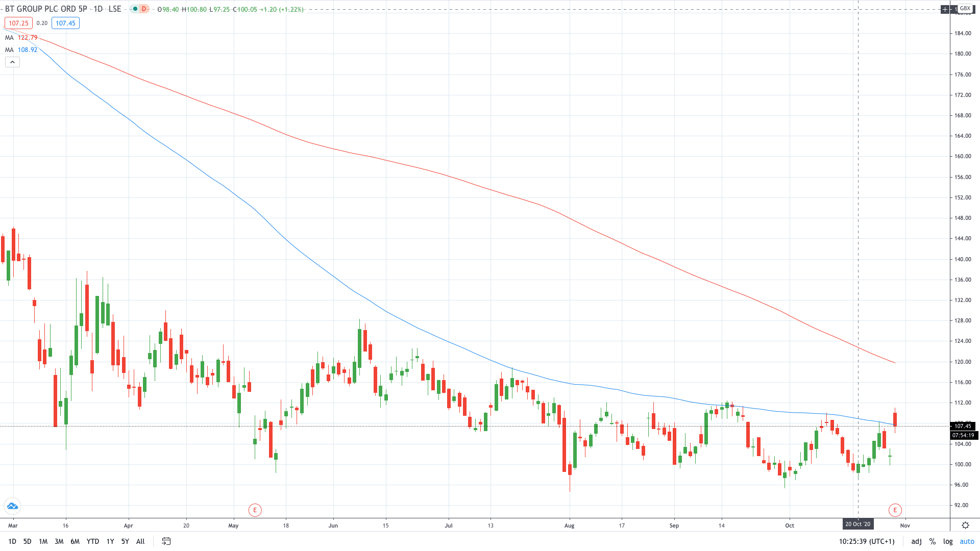Click the TradingView cloud logo icon

coord(12,506)
